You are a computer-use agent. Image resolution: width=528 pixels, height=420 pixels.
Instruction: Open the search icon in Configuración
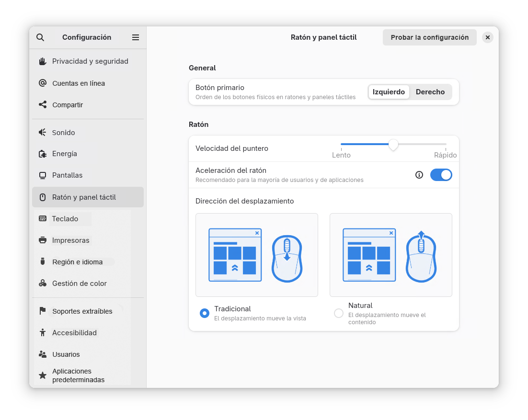coord(40,37)
